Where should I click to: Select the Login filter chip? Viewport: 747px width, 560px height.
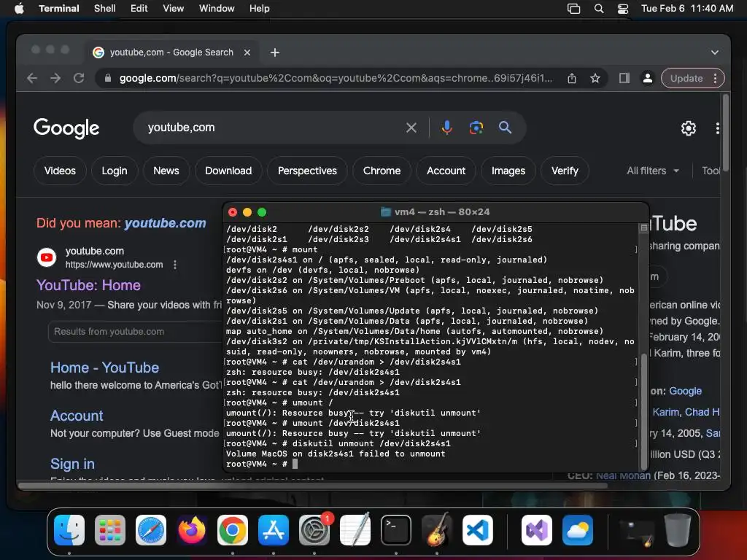point(115,171)
